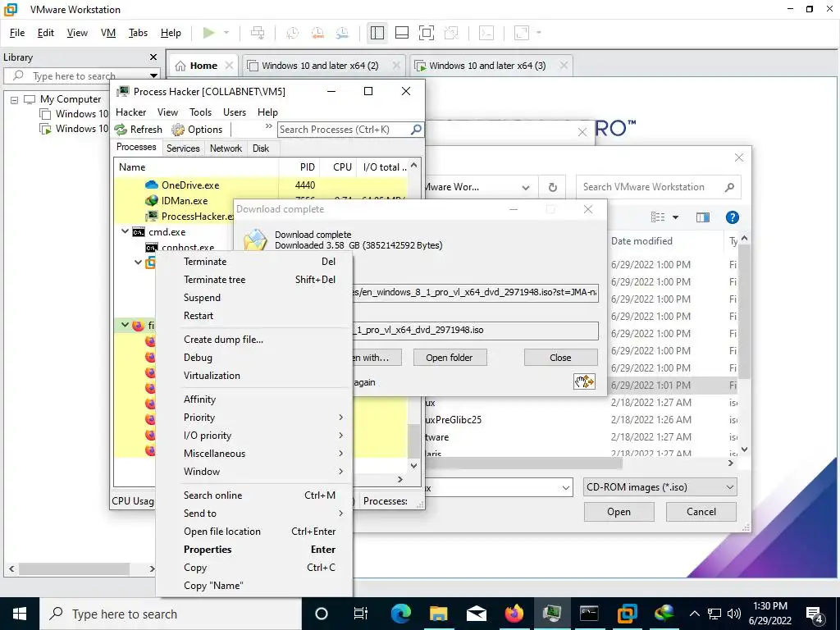This screenshot has width=840, height=630.
Task: Click the file list vertical scrollbar thumb
Action: click(744, 312)
